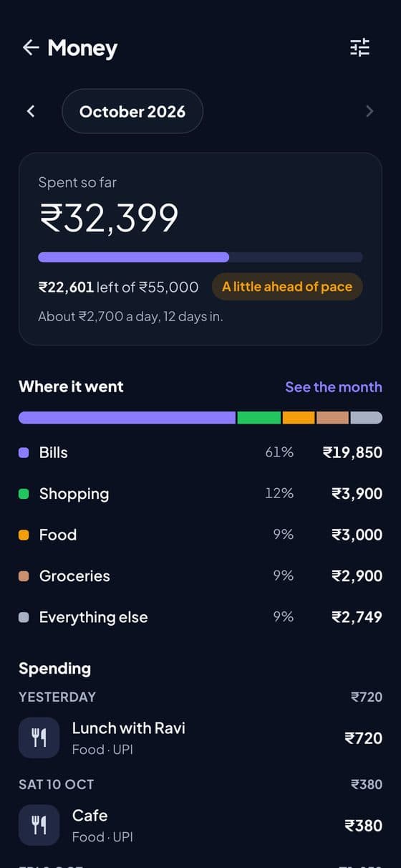Viewport: 401px width, 868px height.
Task: Open the Everything else category row
Action: [x=200, y=617]
